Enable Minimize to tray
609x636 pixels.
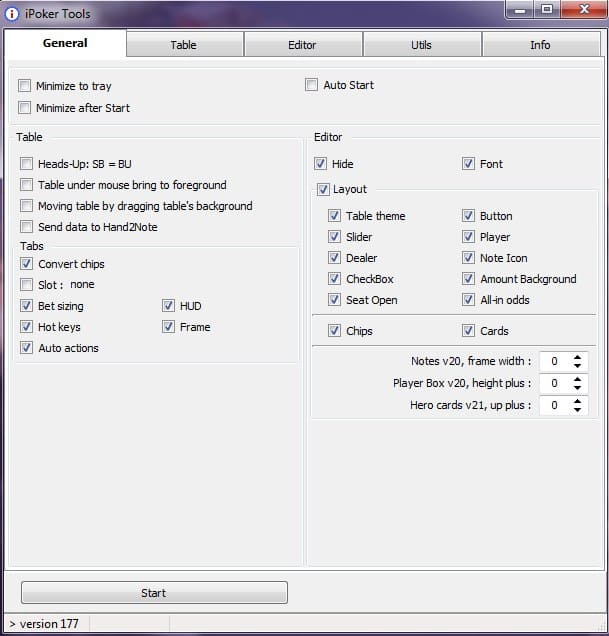pos(24,86)
